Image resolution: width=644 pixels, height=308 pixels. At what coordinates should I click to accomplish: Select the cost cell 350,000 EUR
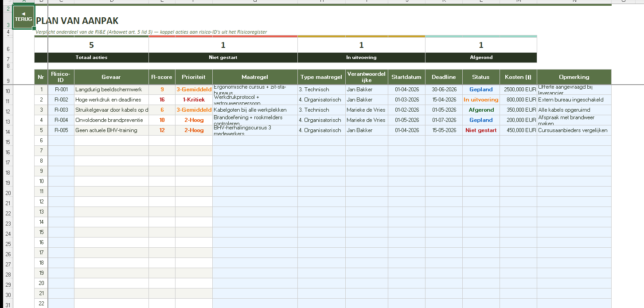518,110
